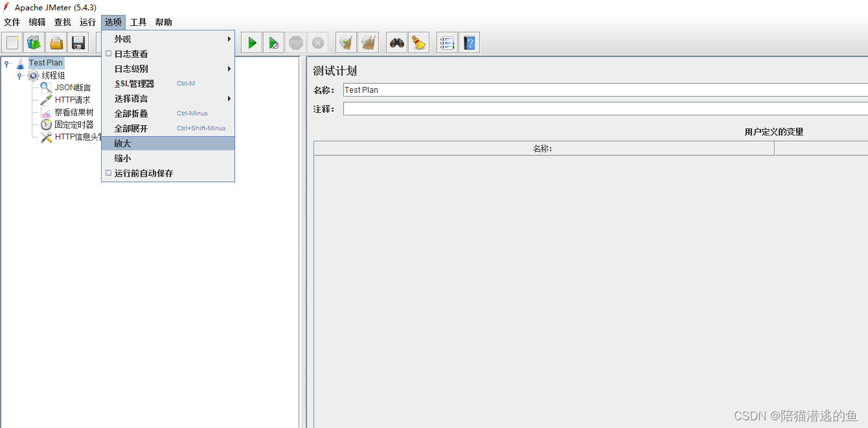Click the fixed timer clock icon
The width and height of the screenshot is (868, 428).
pos(46,125)
